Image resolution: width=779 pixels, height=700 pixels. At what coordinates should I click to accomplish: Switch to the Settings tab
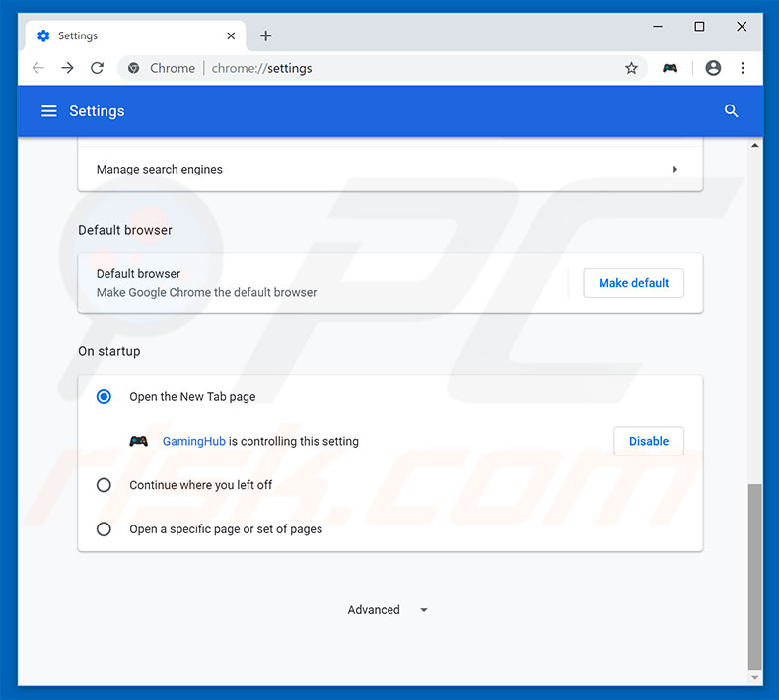(134, 35)
